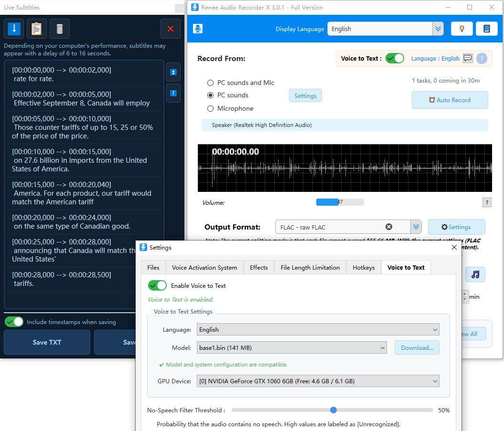Screen dimensions: 504x431
Task: Click the Language : English link
Action: pos(435,58)
